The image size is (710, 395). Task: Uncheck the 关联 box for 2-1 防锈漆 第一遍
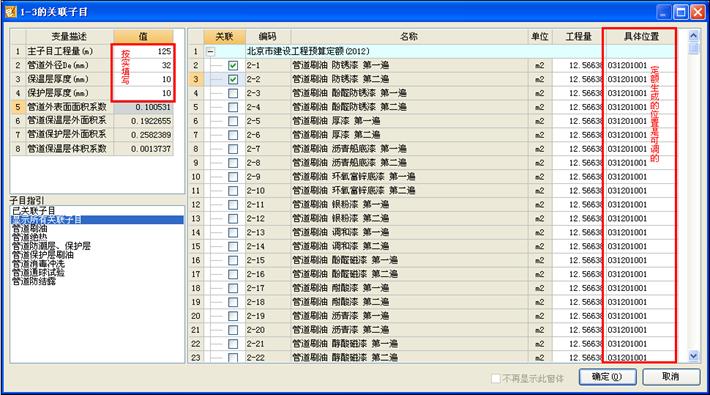point(233,66)
